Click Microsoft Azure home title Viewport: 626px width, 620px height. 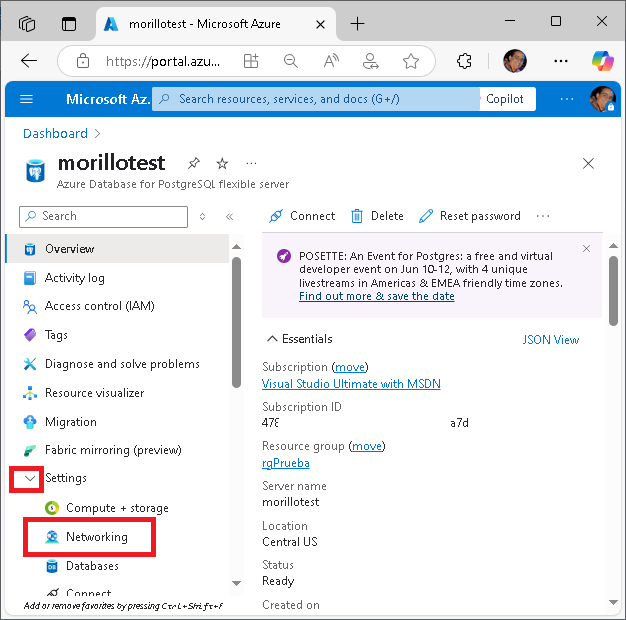point(108,99)
